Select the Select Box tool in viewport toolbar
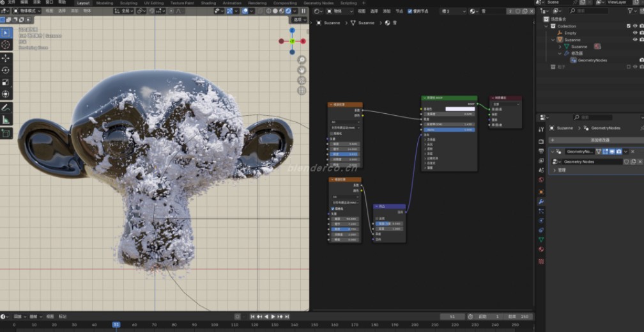The width and height of the screenshot is (644, 332). (6, 32)
